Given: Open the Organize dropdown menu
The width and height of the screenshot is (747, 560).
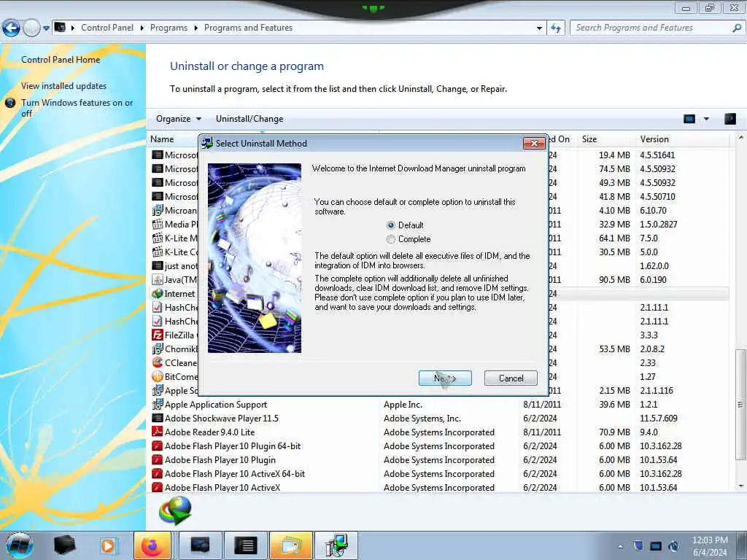Looking at the screenshot, I should pyautogui.click(x=179, y=119).
